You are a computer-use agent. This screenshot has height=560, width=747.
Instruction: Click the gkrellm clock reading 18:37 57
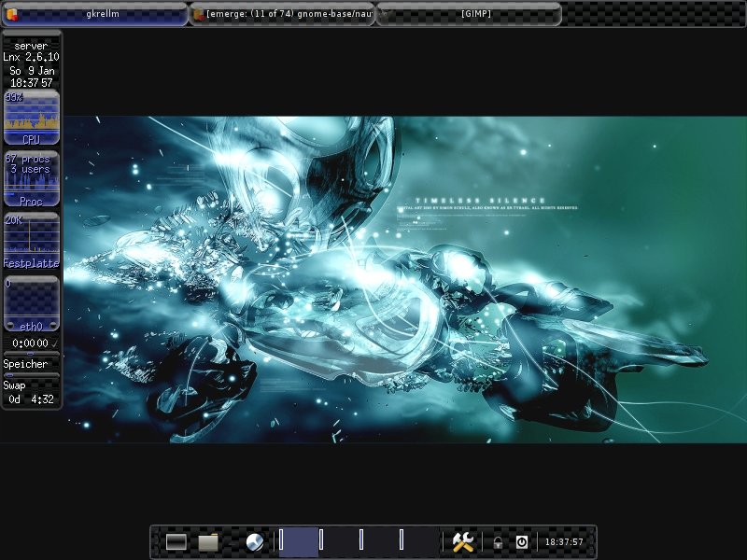(x=32, y=83)
